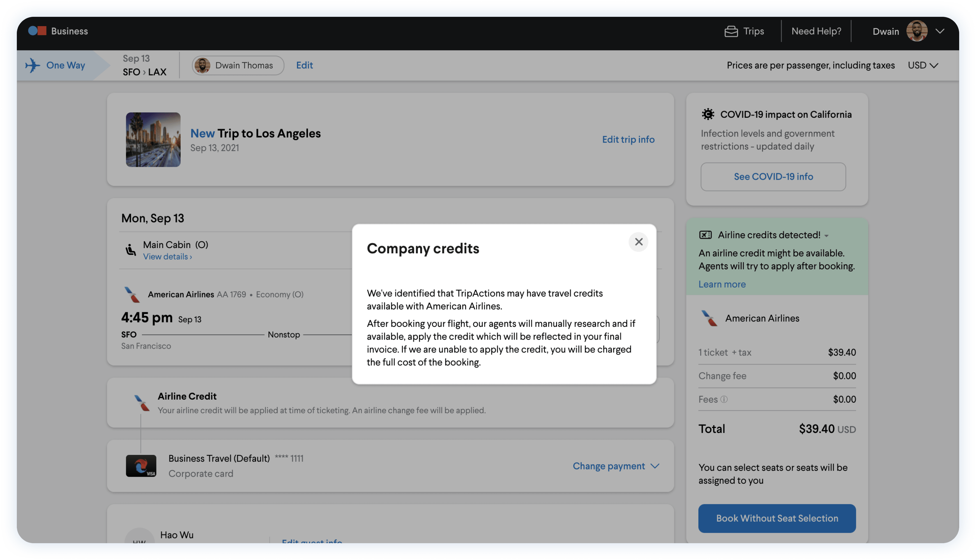Image resolution: width=976 pixels, height=560 pixels.
Task: Click the Hao Wu guest name
Action: click(177, 535)
